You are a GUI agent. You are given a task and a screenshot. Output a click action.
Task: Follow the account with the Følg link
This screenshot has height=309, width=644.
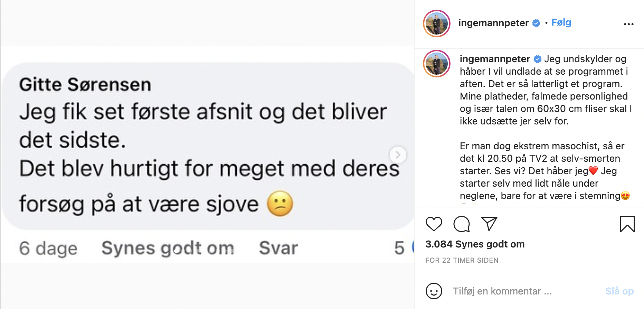(x=561, y=22)
